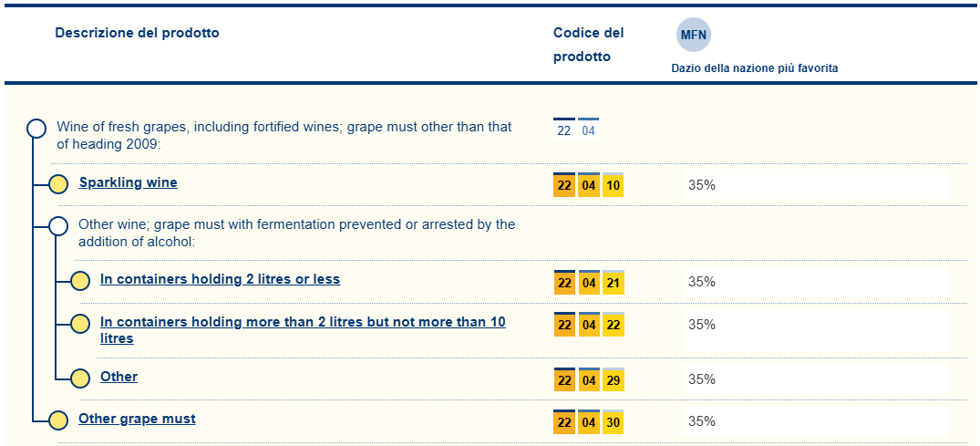Click the Codice del prodotto column header
This screenshot has height=446, width=980.
click(x=588, y=45)
